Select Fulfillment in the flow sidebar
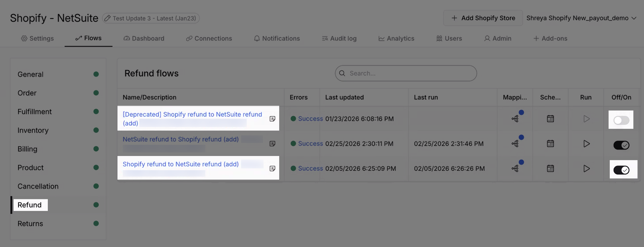 pyautogui.click(x=58, y=112)
